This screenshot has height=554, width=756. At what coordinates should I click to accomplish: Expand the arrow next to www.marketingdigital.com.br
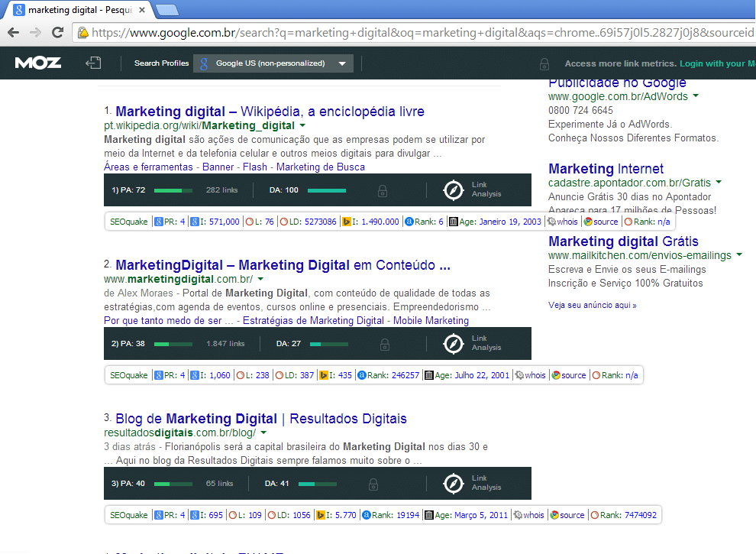[260, 279]
